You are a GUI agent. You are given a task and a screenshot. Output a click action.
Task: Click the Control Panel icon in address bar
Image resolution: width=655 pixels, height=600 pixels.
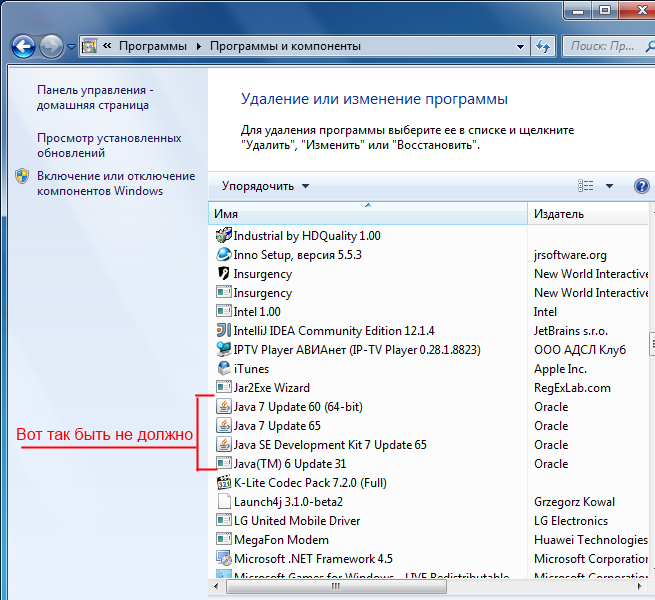click(x=89, y=46)
